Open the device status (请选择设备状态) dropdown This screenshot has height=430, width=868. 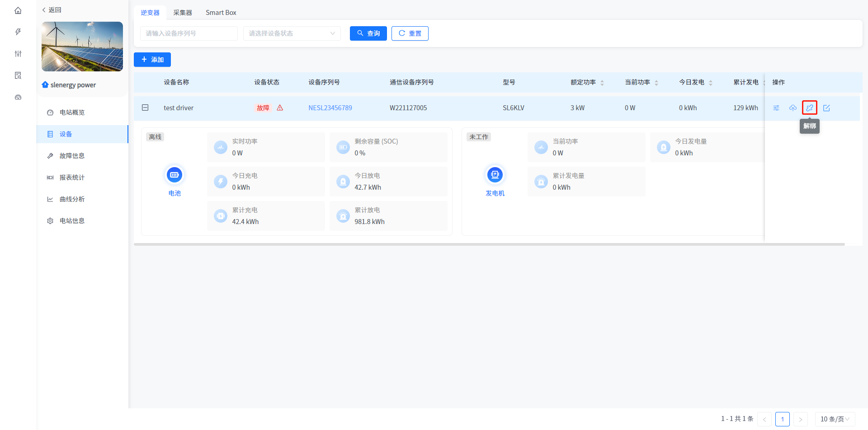coord(292,33)
